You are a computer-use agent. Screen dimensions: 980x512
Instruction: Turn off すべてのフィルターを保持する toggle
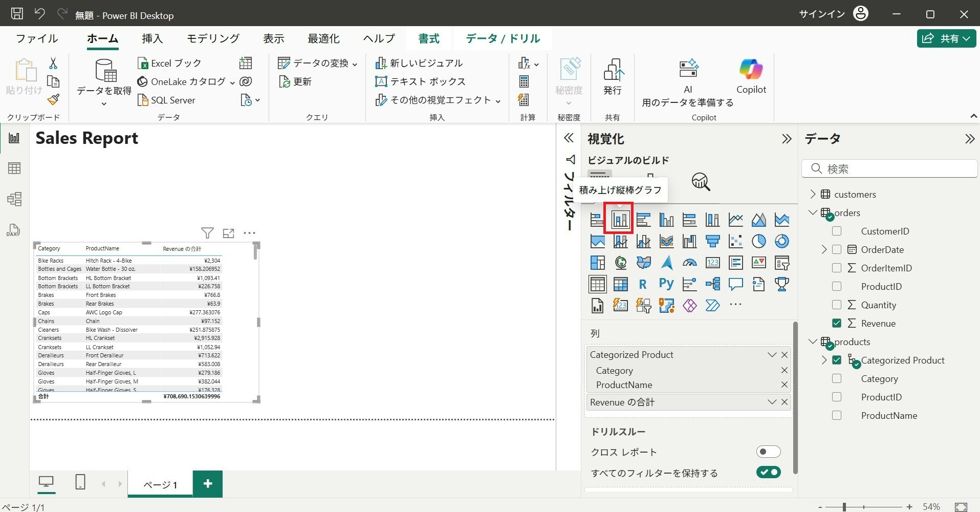click(x=768, y=472)
